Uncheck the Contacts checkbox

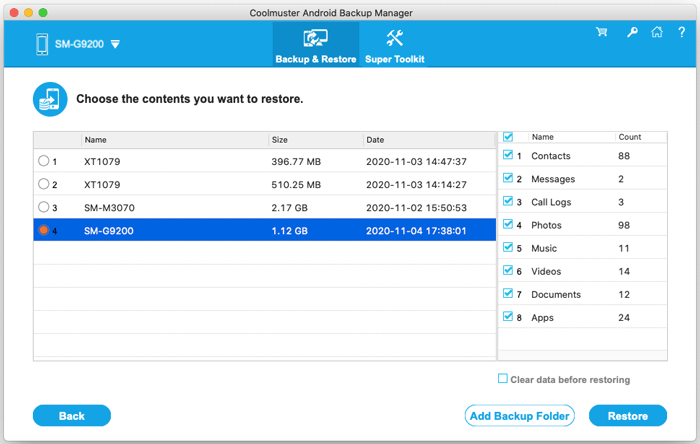click(508, 155)
